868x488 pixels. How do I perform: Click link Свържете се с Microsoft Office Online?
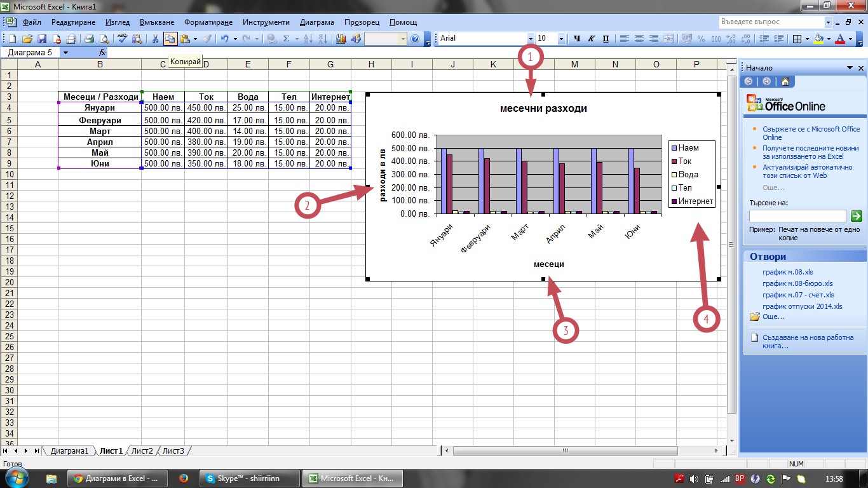[811, 133]
